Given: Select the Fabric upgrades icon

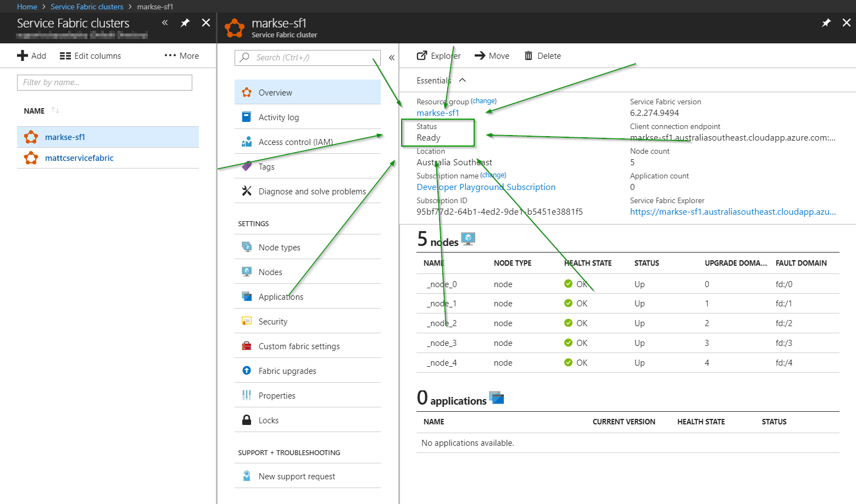Looking at the screenshot, I should pos(246,370).
